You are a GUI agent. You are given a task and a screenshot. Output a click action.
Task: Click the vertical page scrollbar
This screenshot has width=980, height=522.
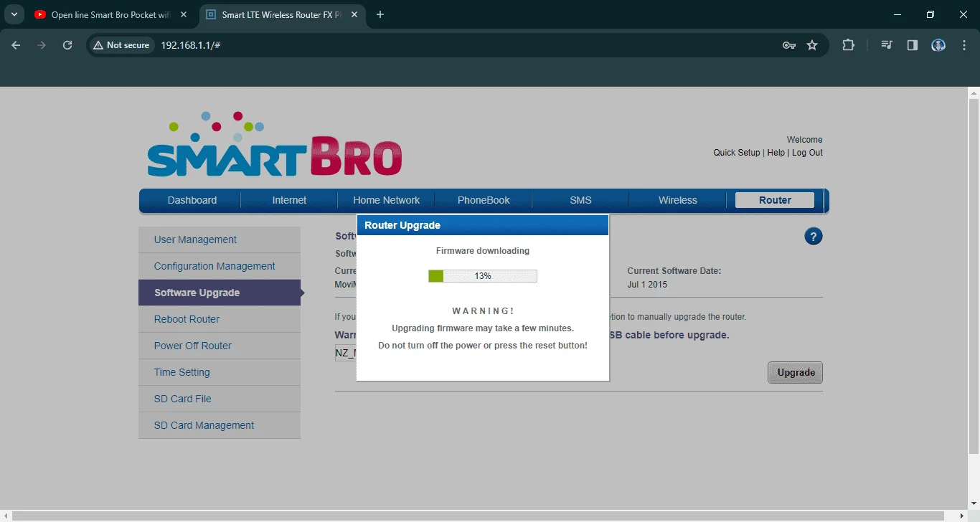[974, 276]
